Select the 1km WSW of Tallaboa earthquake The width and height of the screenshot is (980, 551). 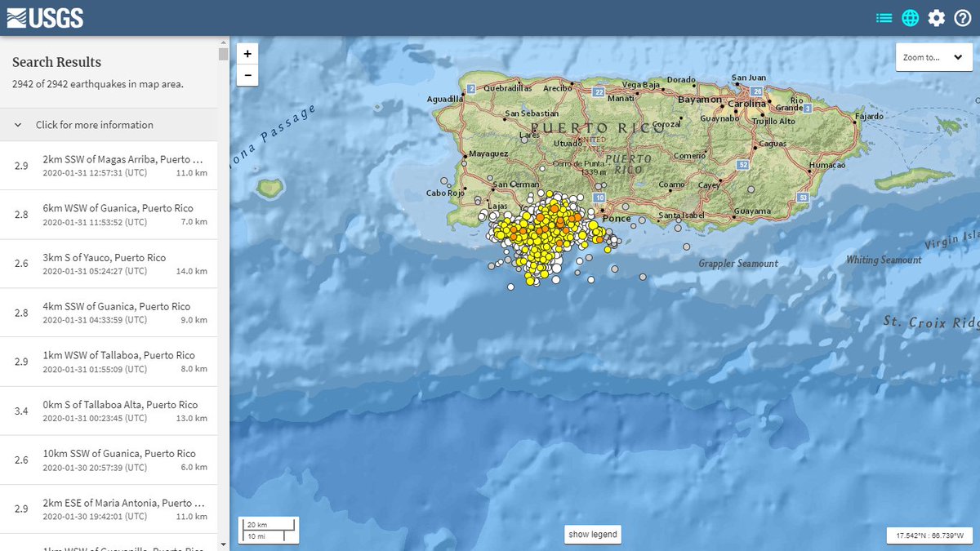[109, 362]
